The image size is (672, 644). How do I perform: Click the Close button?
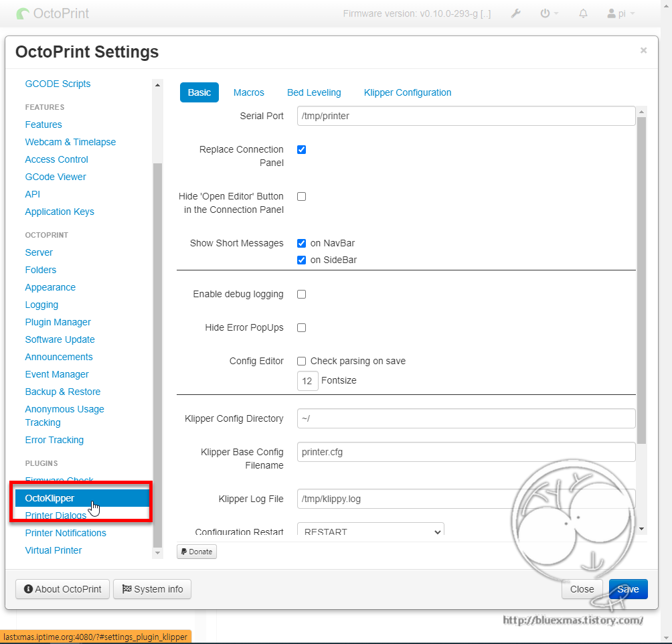[582, 589]
